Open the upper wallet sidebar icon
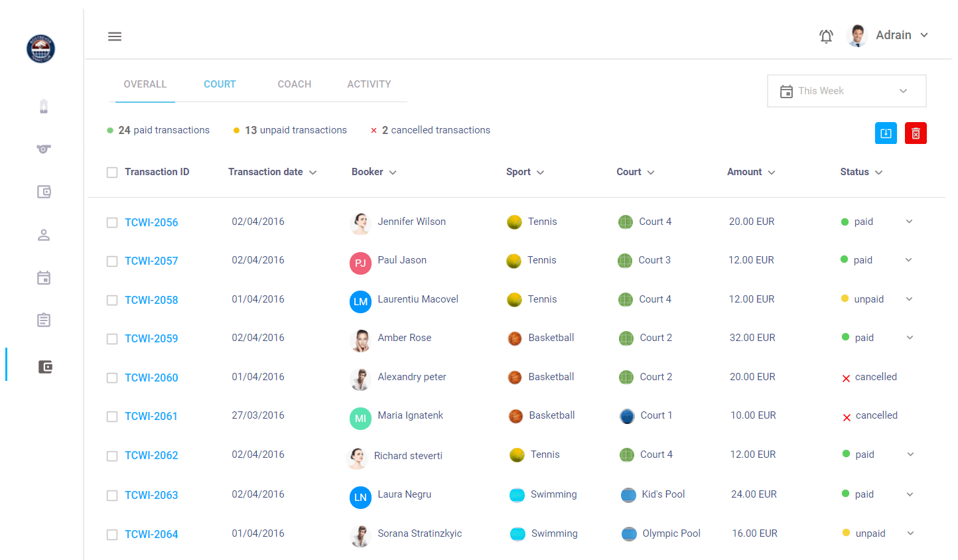Screen dimensions: 958x560 44,192
